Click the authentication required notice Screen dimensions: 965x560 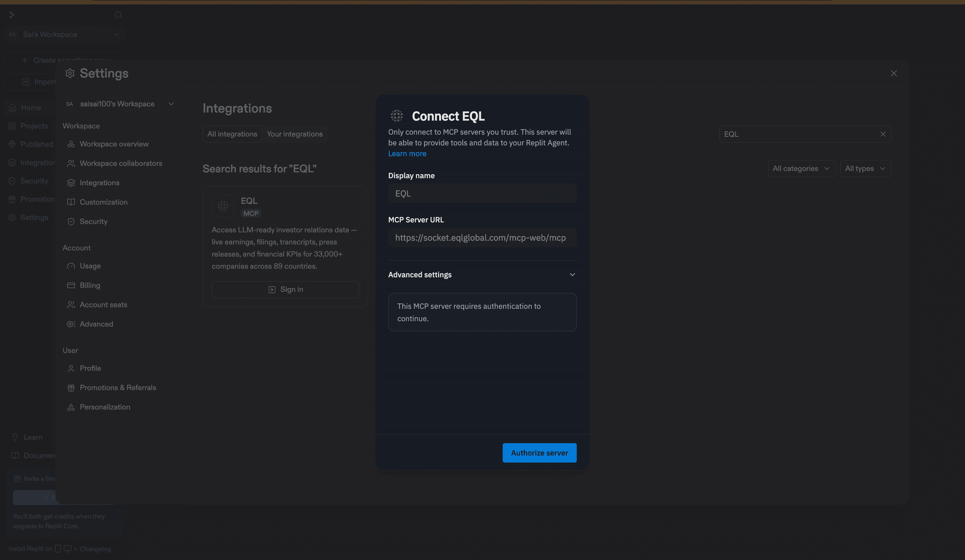point(482,312)
